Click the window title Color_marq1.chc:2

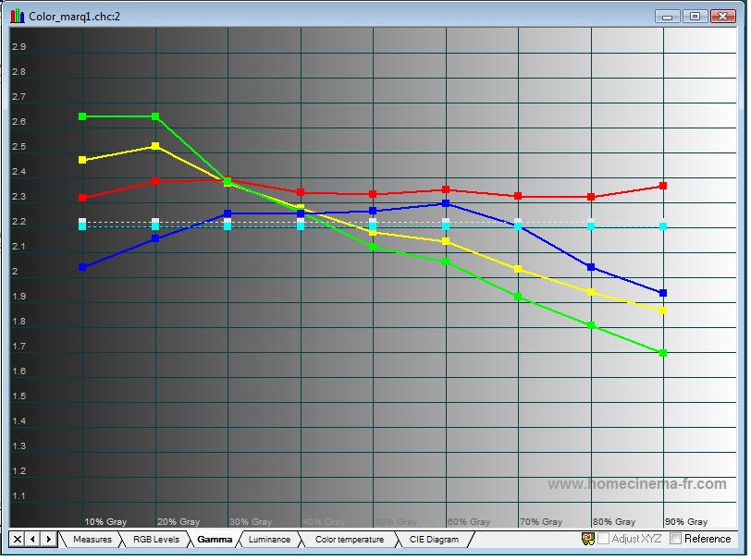(x=74, y=17)
